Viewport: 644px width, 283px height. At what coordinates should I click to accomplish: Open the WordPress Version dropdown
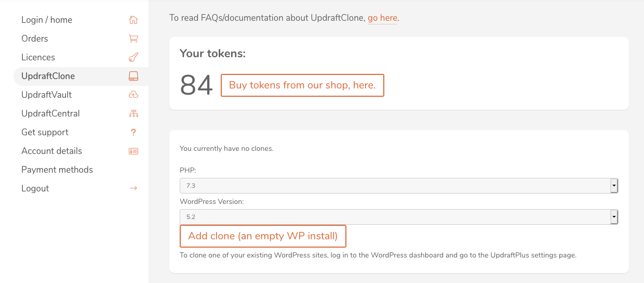pyautogui.click(x=399, y=217)
